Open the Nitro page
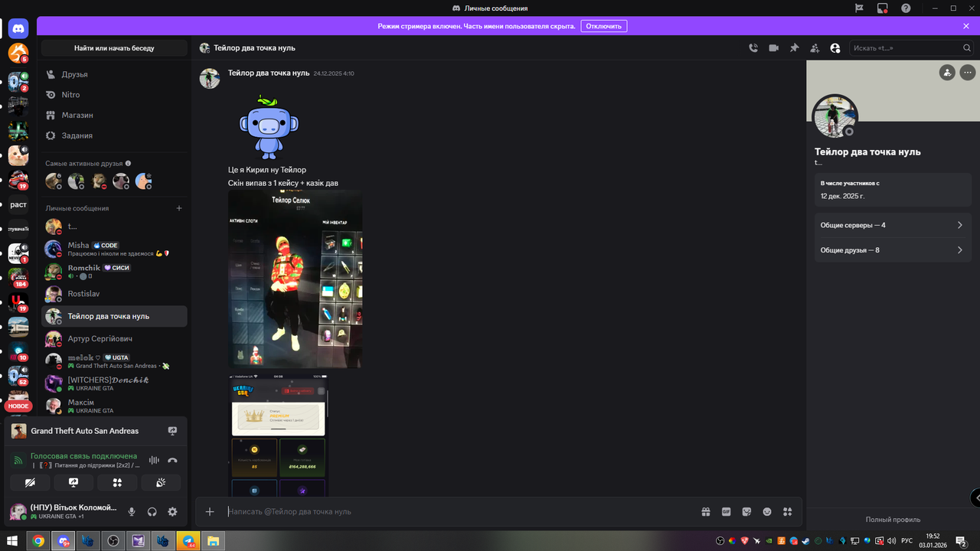This screenshot has height=551, width=980. tap(114, 95)
